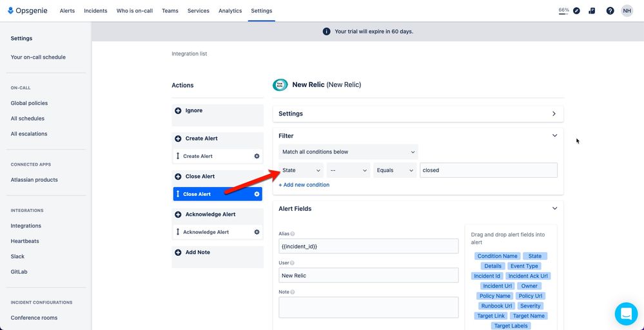Expand the Settings section chevron
This screenshot has height=330, width=644.
tap(554, 113)
